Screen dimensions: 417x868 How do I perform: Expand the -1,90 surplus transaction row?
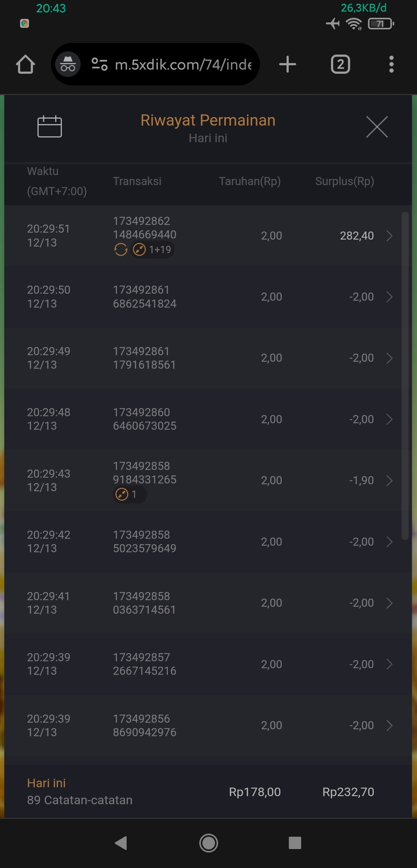pos(390,480)
